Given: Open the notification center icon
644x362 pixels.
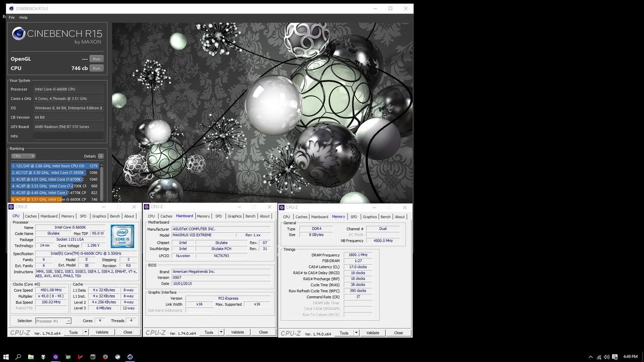Looking at the screenshot, I should point(616,357).
